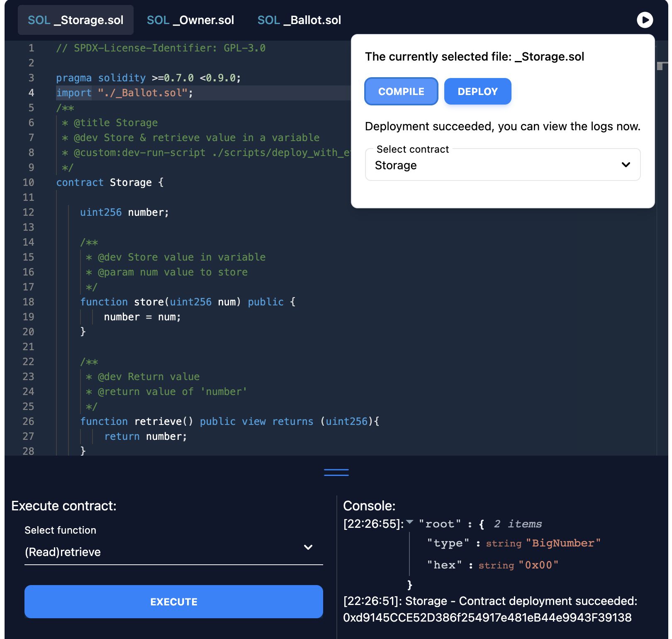Viewport: 672px width, 639px height.
Task: Open the Select contract dropdown
Action: pyautogui.click(x=503, y=165)
